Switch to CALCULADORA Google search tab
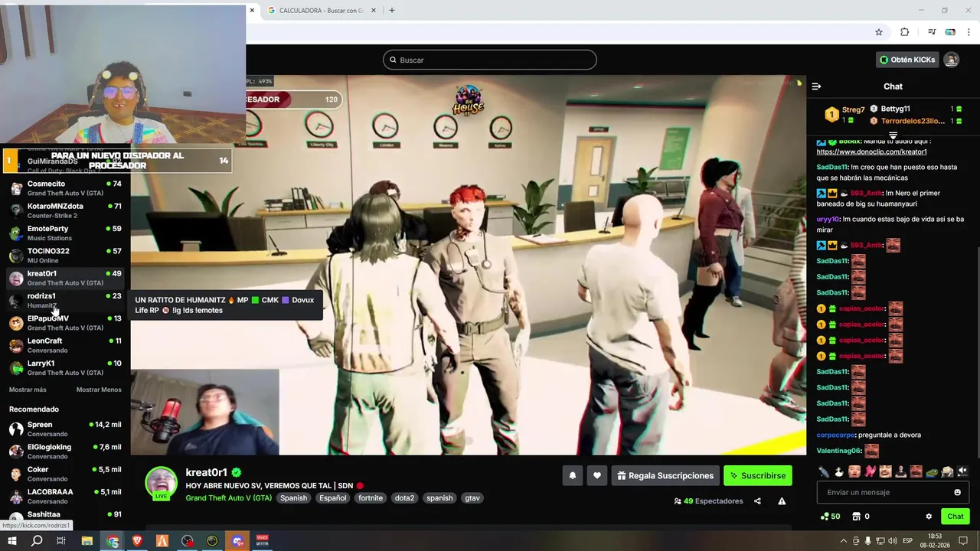Viewport: 980px width, 551px height. click(x=315, y=11)
